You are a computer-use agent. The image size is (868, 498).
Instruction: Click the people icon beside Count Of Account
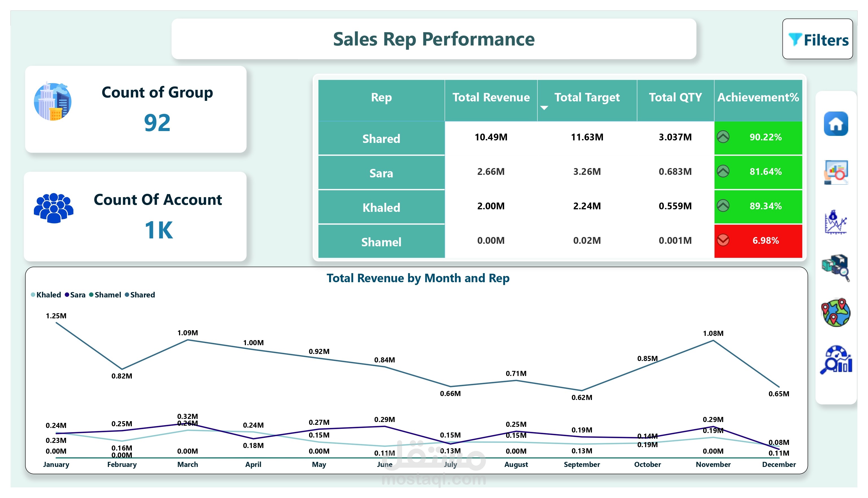click(x=53, y=208)
